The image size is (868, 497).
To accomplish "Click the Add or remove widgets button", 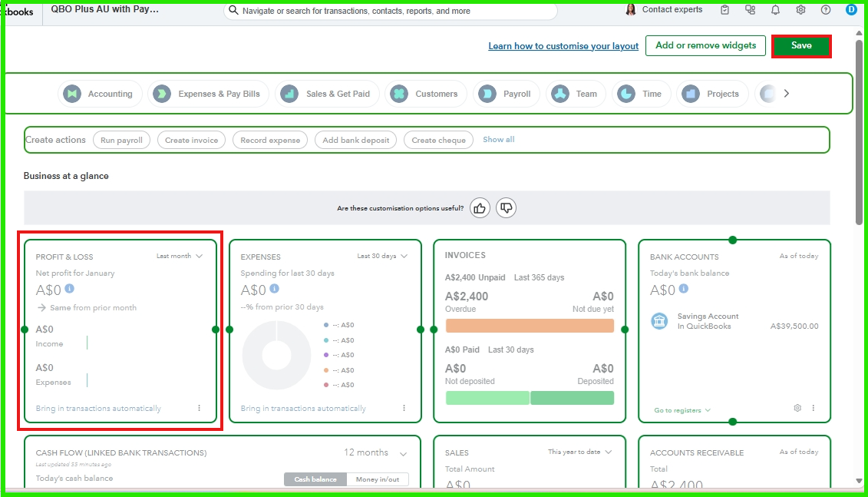I will (x=705, y=46).
